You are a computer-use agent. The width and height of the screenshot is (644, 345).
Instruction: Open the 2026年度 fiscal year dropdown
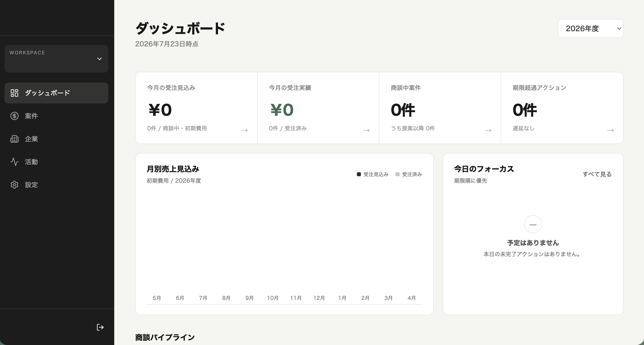[x=591, y=28]
